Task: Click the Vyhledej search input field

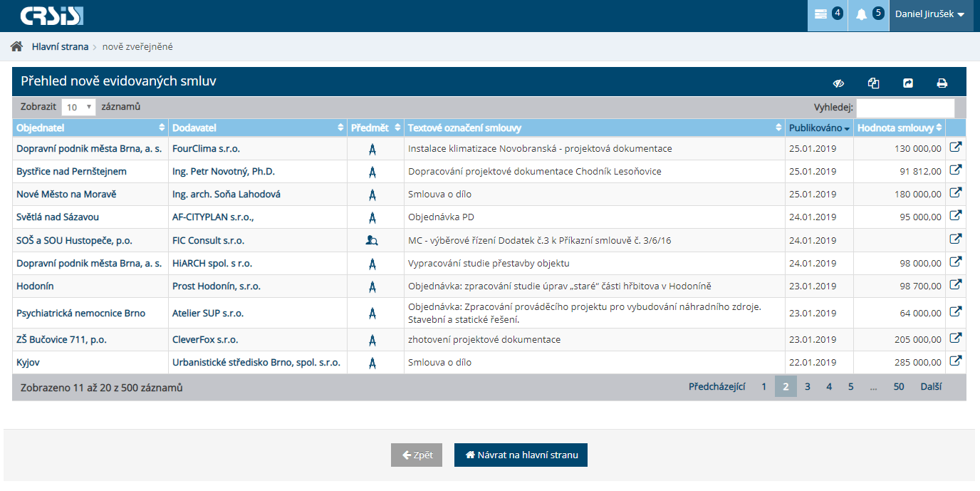Action: 905,108
